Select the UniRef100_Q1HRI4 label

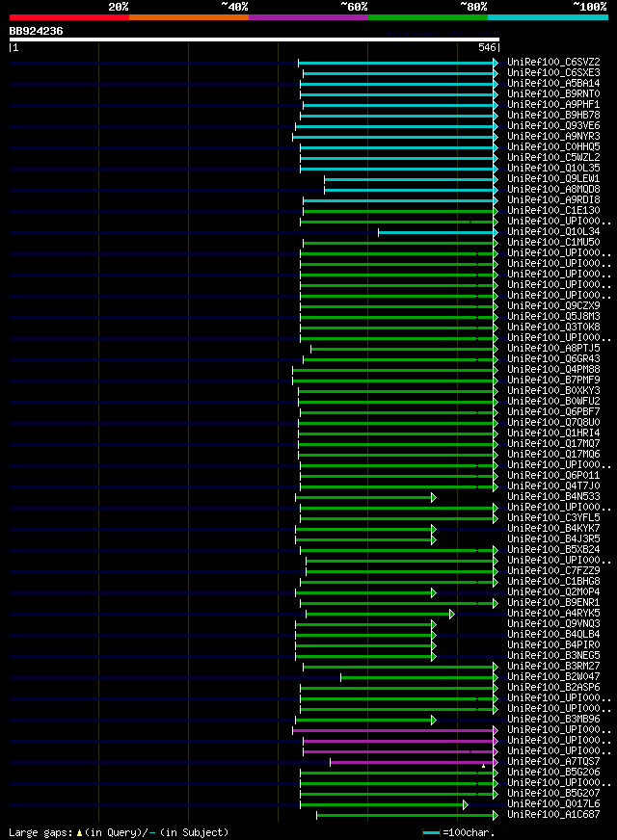tap(553, 433)
